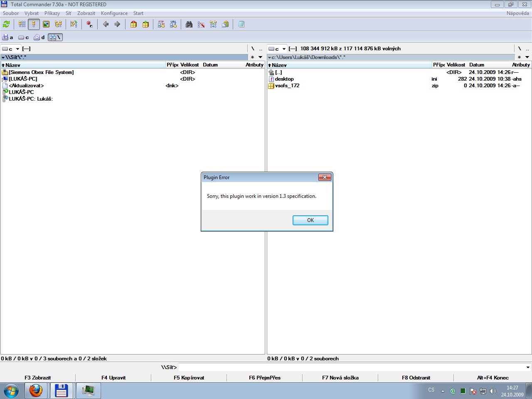Viewport: 532px width, 399px height.
Task: Select vsofs_172 zip file in right panel
Action: coord(287,86)
